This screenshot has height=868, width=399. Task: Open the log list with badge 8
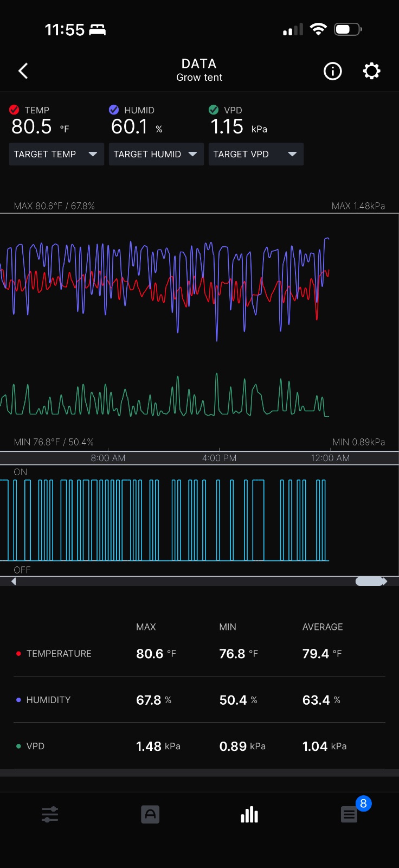(x=349, y=814)
